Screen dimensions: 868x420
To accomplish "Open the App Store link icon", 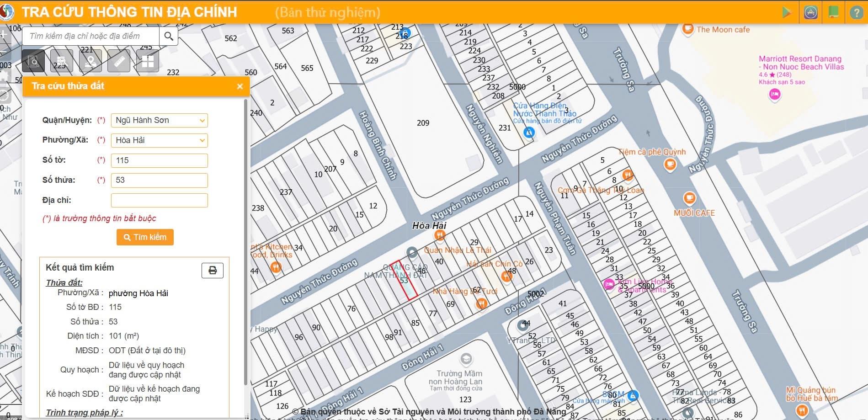I will (x=810, y=12).
